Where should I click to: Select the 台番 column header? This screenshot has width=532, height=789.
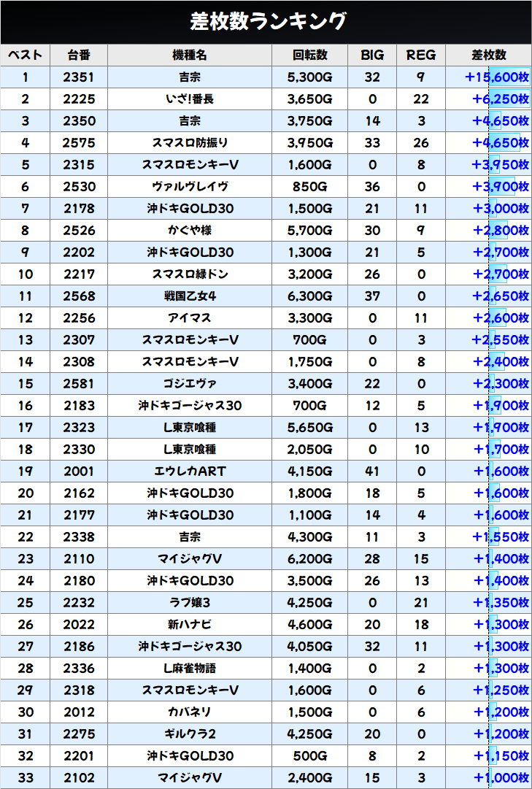point(79,55)
